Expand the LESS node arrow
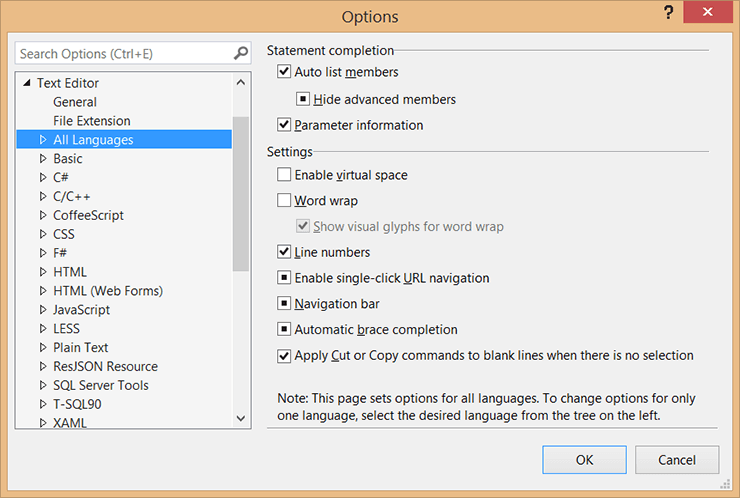740x498 pixels. click(x=43, y=328)
